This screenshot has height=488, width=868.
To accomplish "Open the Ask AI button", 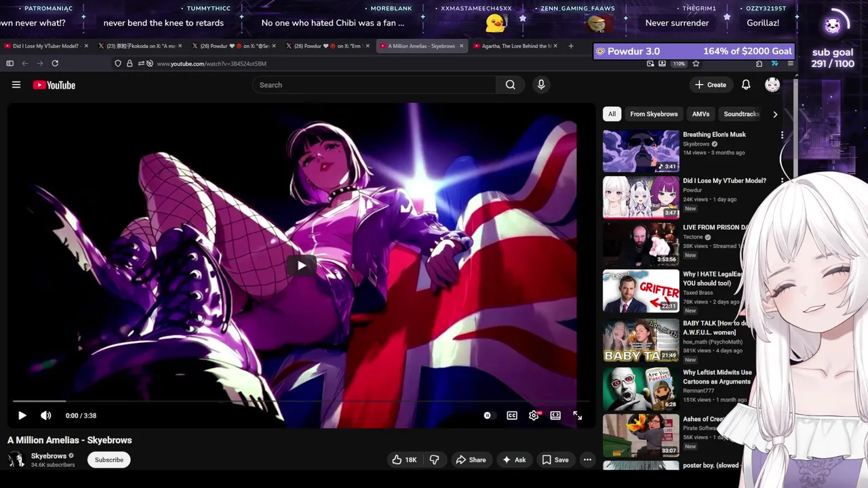I will click(513, 460).
